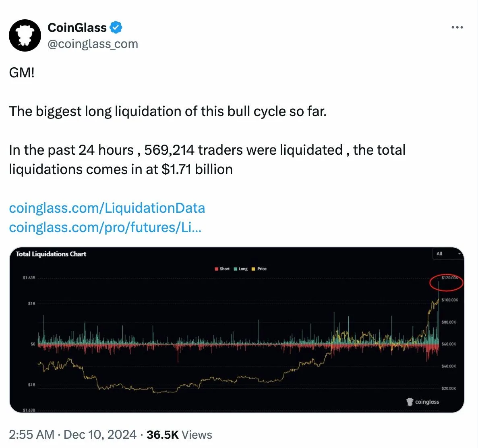Toggle the green Long legend series

coord(241,269)
